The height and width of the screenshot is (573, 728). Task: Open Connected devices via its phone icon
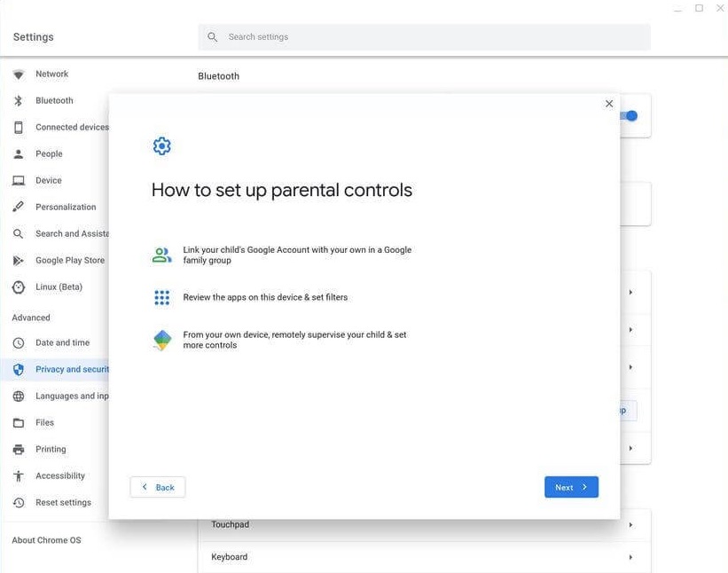18,127
